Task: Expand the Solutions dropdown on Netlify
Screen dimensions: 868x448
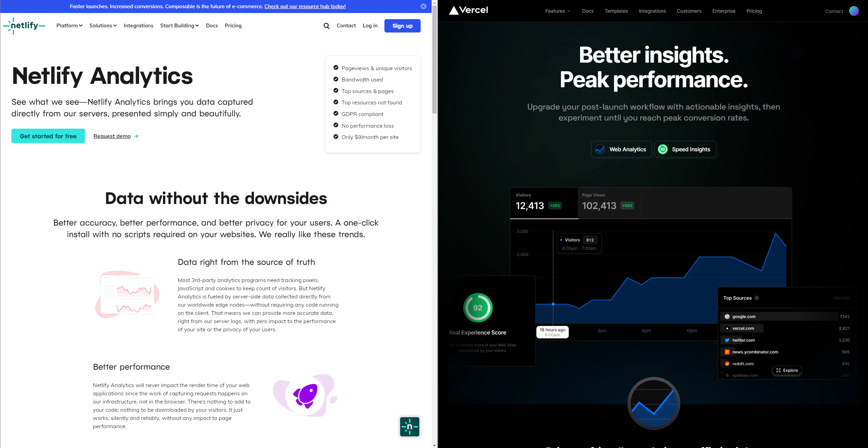Action: pos(104,25)
